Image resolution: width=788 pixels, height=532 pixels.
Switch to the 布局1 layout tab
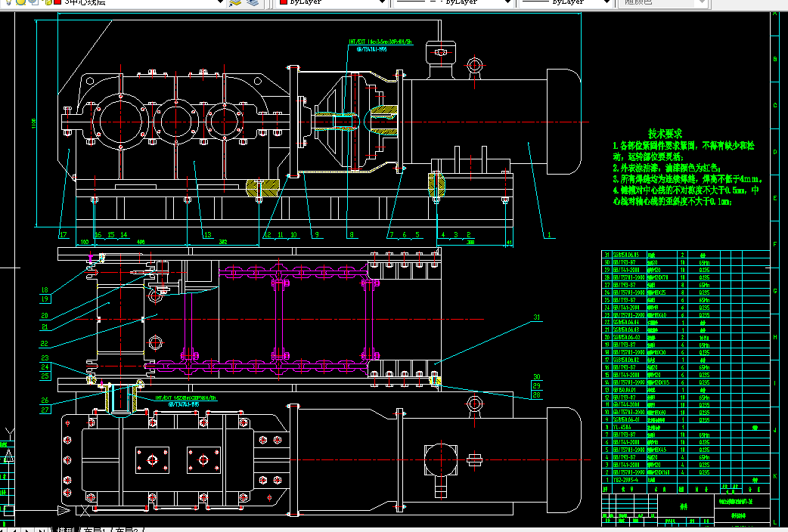[x=95, y=530]
